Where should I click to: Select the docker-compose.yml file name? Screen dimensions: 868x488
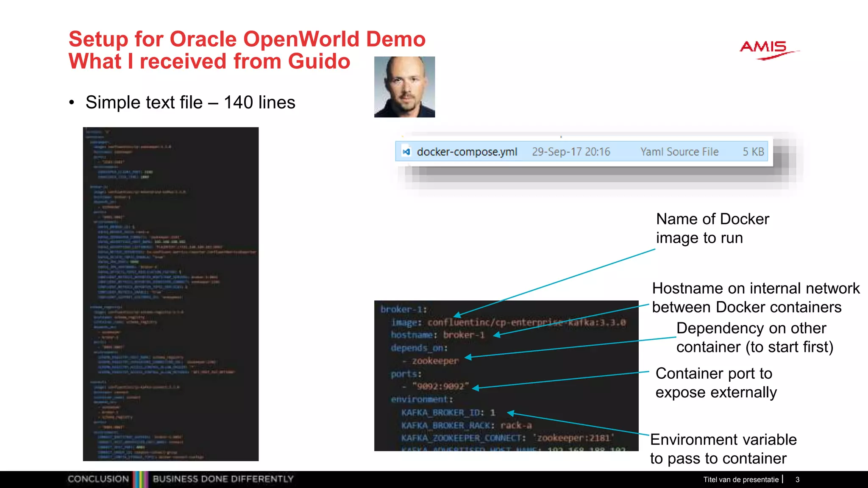click(x=467, y=152)
